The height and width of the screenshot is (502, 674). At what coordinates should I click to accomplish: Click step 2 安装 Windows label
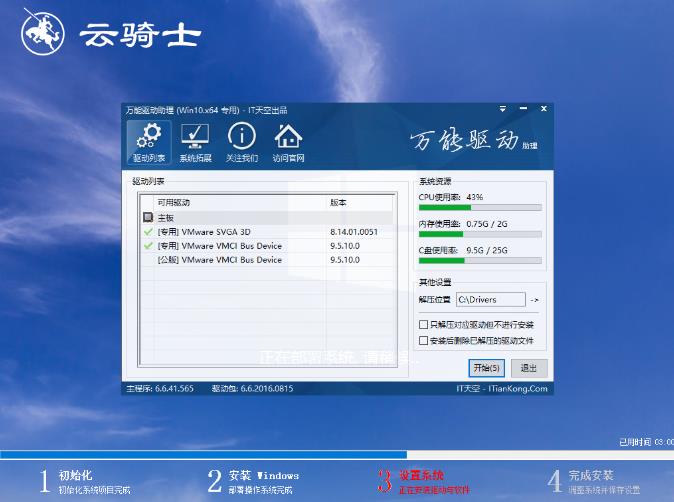(263, 475)
